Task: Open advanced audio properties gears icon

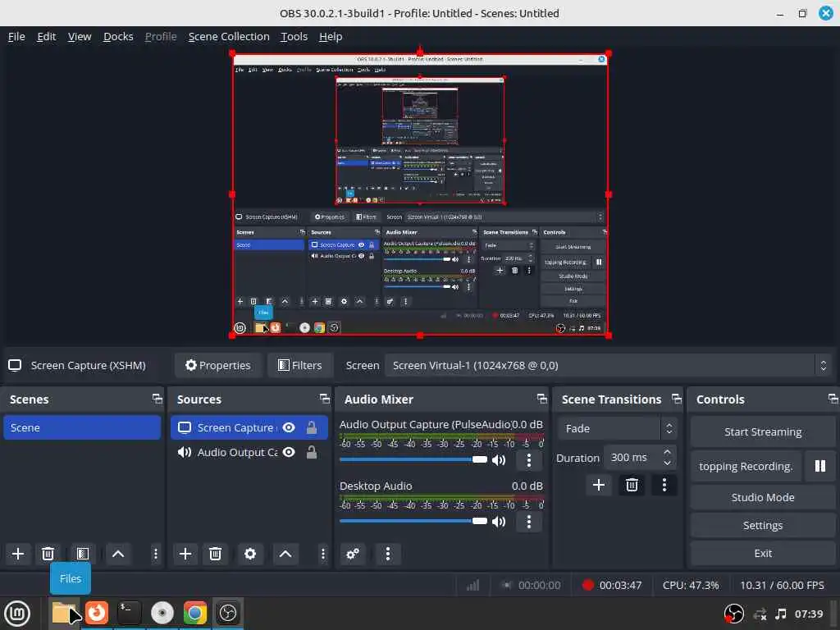Action: click(x=353, y=554)
